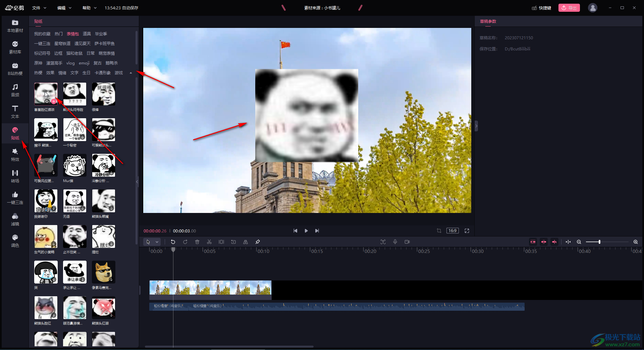
Task: Select the video clip on the timeline
Action: tap(210, 290)
